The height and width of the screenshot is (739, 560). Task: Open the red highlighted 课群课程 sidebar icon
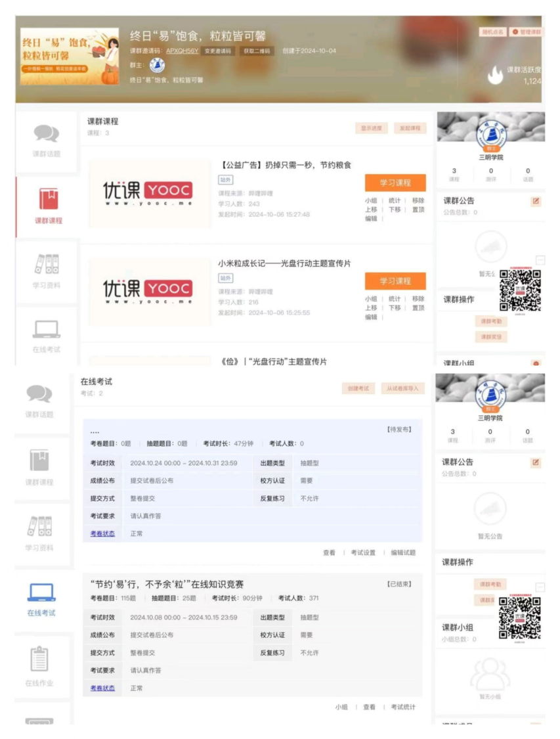pos(49,198)
